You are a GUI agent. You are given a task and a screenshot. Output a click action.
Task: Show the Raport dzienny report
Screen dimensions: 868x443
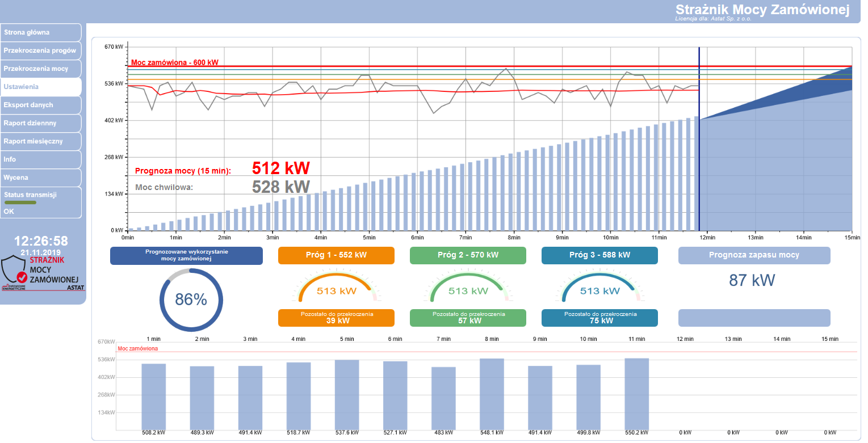(40, 123)
